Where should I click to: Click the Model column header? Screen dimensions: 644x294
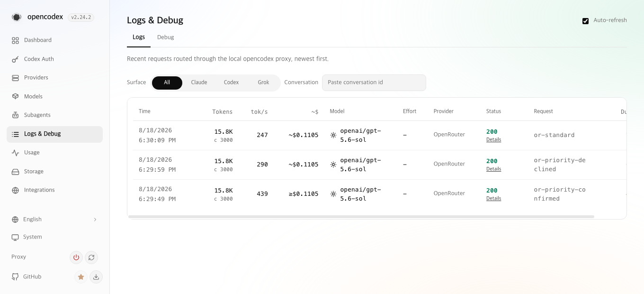coord(337,111)
